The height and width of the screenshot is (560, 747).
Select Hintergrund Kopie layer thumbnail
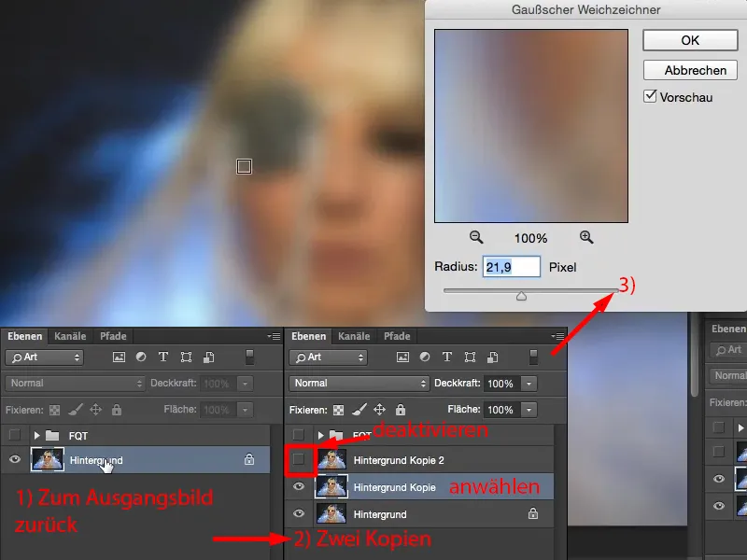[x=331, y=486]
